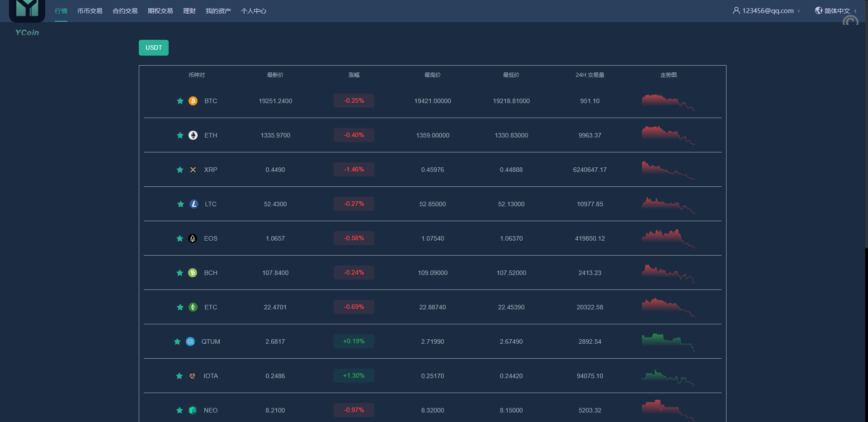The height and width of the screenshot is (422, 868).
Task: Click the Litecoin LTC coin icon
Action: (194, 204)
